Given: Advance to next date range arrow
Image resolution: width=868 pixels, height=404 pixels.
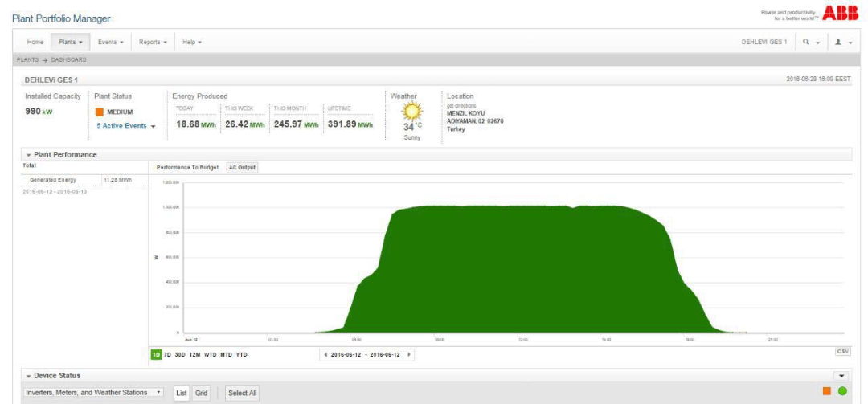Looking at the screenshot, I should point(408,354).
